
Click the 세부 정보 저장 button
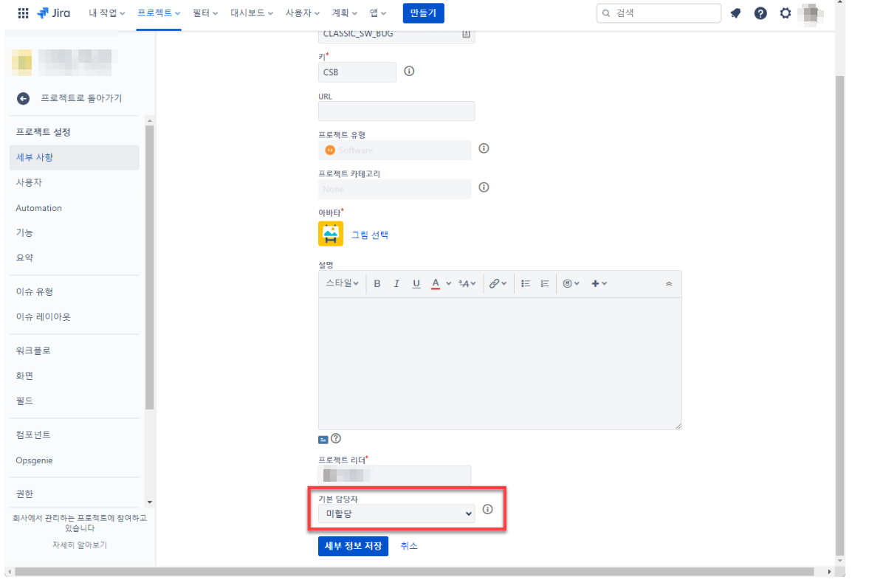point(353,546)
